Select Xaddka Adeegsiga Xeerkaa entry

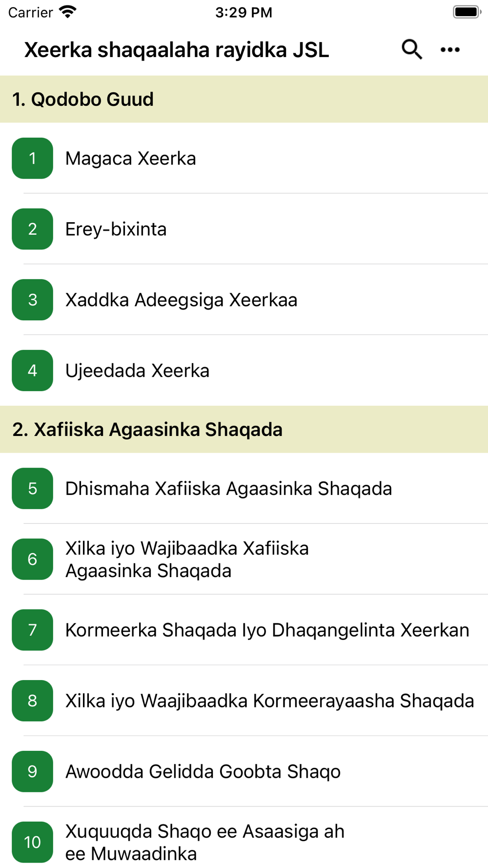pos(181,300)
